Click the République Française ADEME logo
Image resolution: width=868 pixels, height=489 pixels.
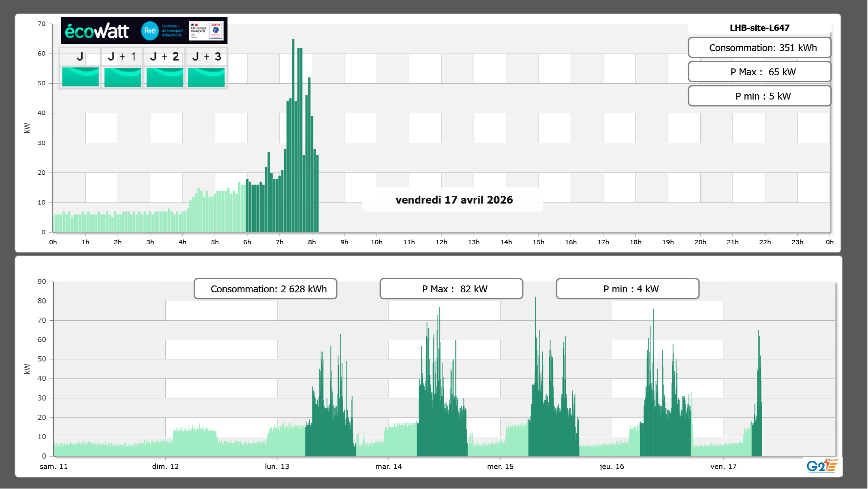tap(206, 31)
